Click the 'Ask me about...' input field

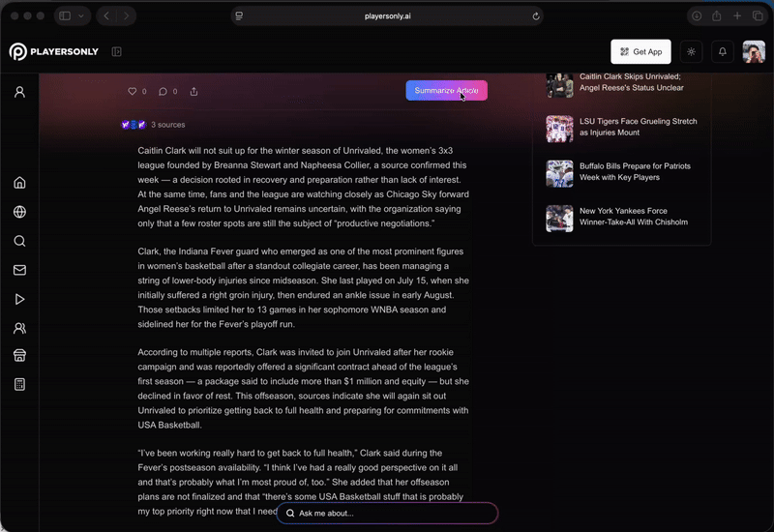click(387, 514)
